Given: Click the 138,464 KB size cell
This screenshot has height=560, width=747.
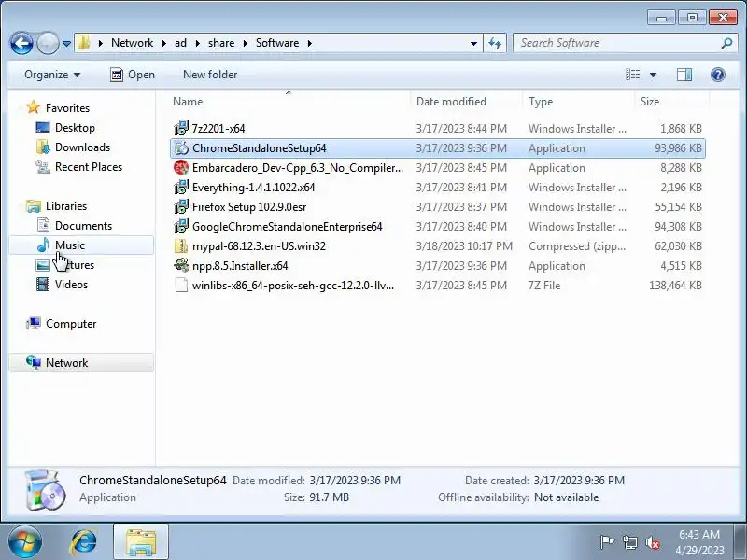Looking at the screenshot, I should (675, 286).
